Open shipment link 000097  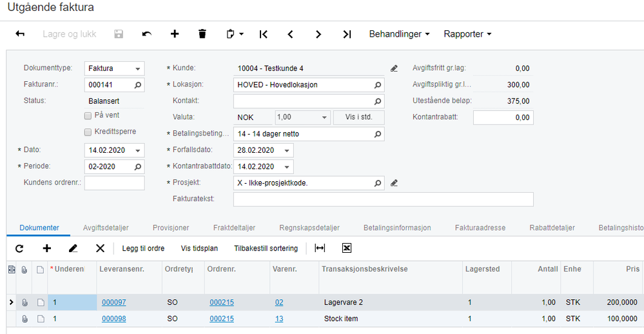(113, 302)
